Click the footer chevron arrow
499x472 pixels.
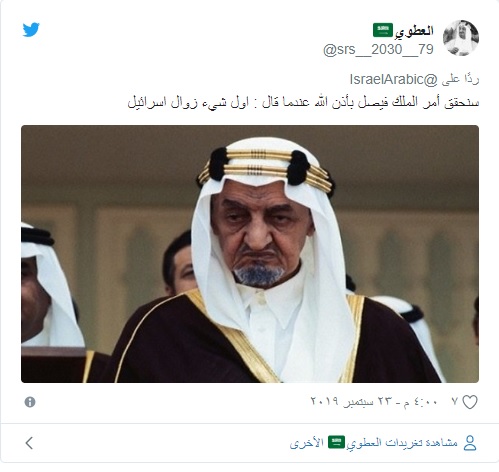29,443
